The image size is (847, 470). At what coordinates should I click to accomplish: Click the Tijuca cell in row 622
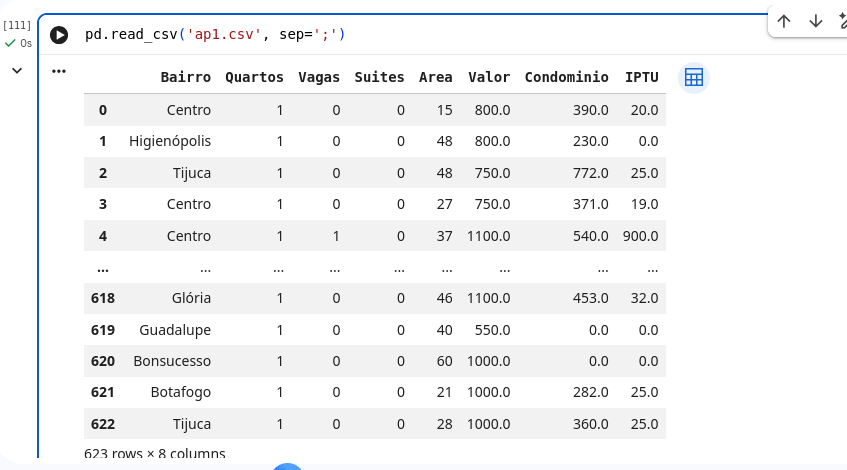(192, 424)
